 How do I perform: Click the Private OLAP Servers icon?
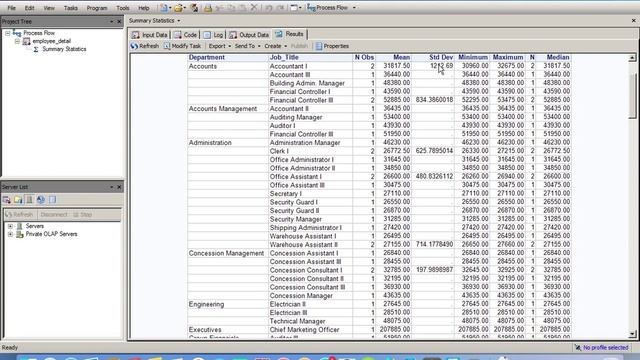coord(20,234)
